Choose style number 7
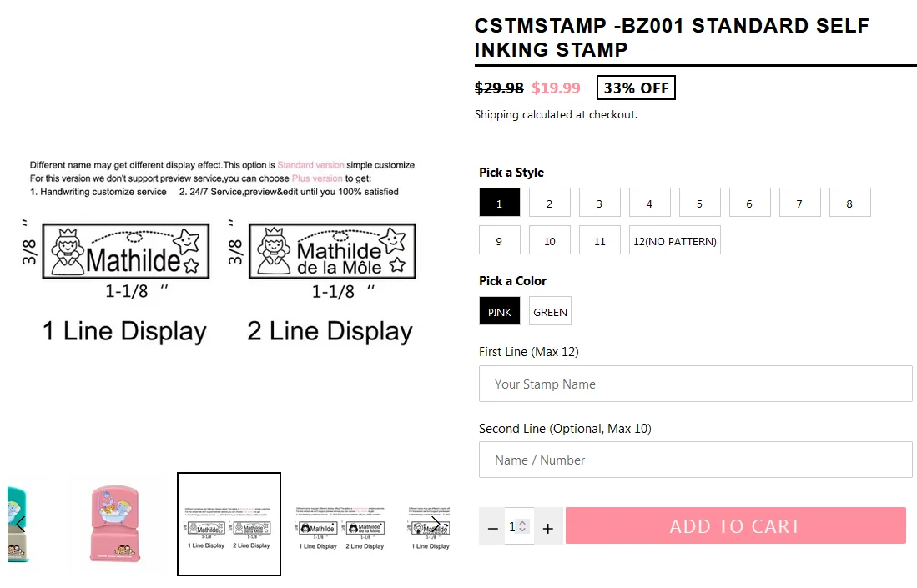This screenshot has height=588, width=917. 799,203
